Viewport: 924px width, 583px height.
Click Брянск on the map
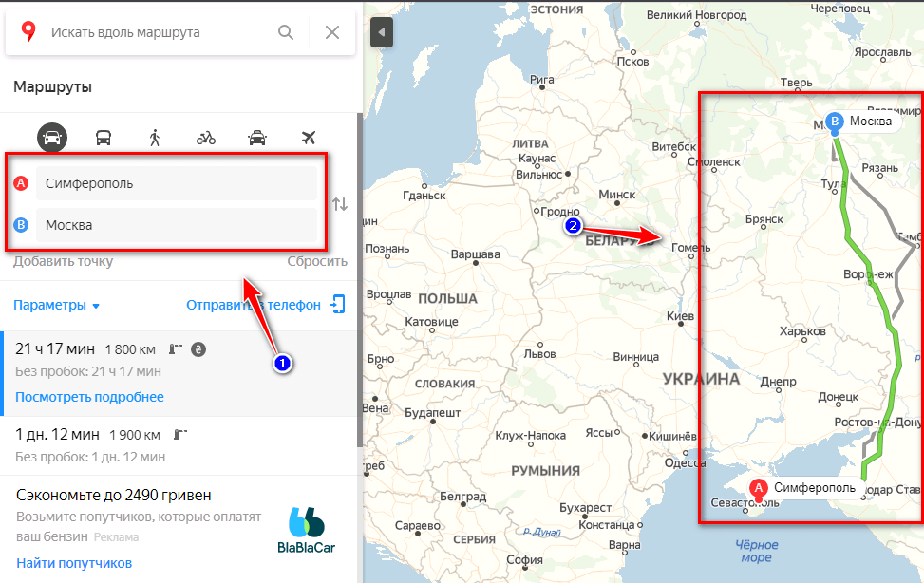point(764,219)
